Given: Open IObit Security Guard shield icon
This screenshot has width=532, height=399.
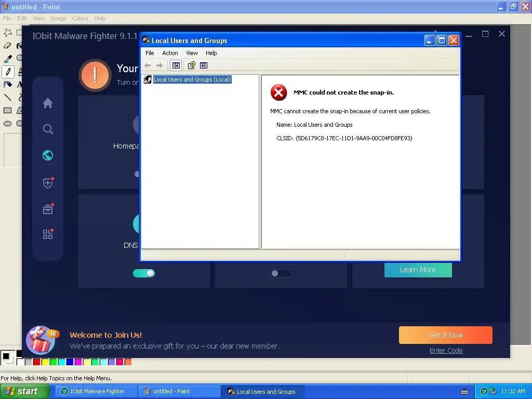Looking at the screenshot, I should [48, 182].
